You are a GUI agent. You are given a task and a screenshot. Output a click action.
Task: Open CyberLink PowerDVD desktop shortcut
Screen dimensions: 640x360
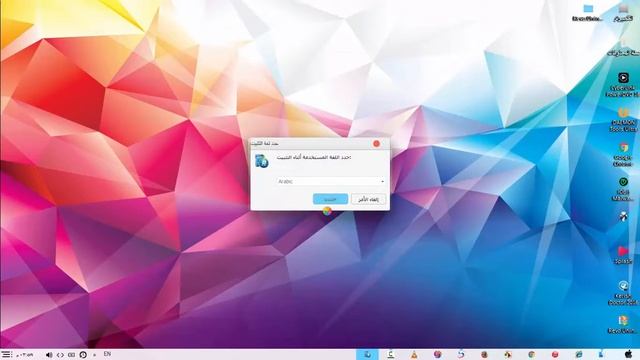click(623, 85)
